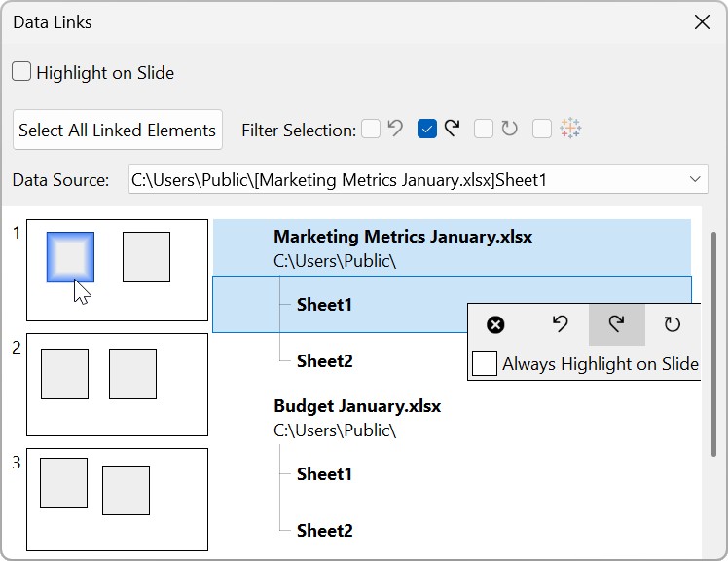
Task: Click the slide 2 thumbnail
Action: [x=117, y=385]
